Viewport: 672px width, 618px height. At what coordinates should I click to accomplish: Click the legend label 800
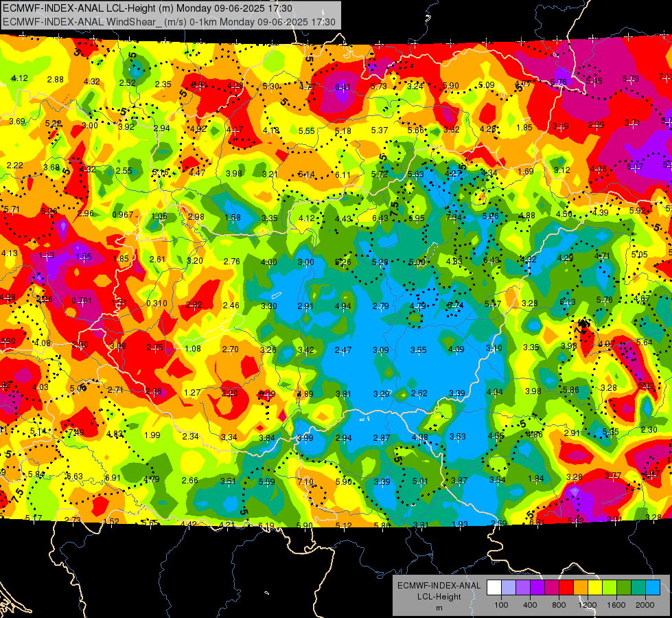[559, 605]
